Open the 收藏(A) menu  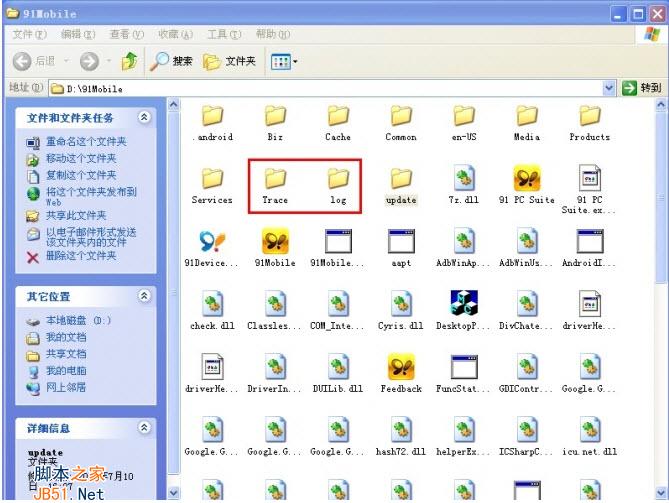point(175,34)
